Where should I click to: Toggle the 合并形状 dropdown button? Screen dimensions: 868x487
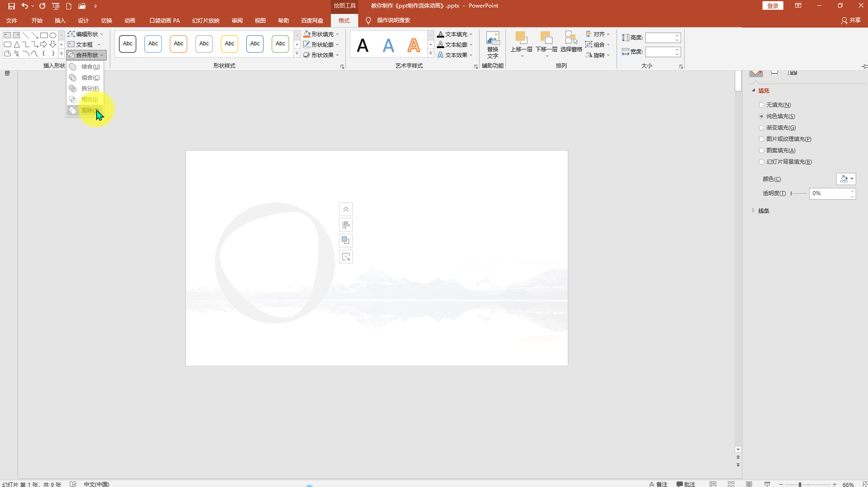tap(86, 55)
